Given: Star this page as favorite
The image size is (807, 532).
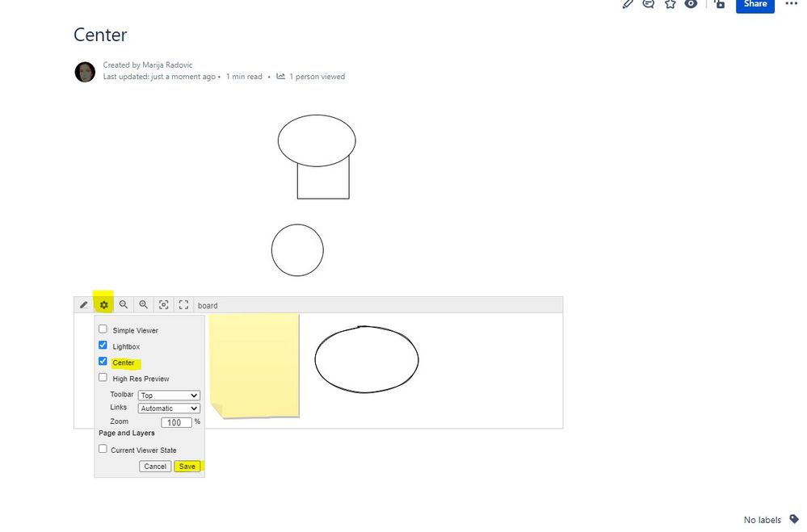Looking at the screenshot, I should (670, 4).
